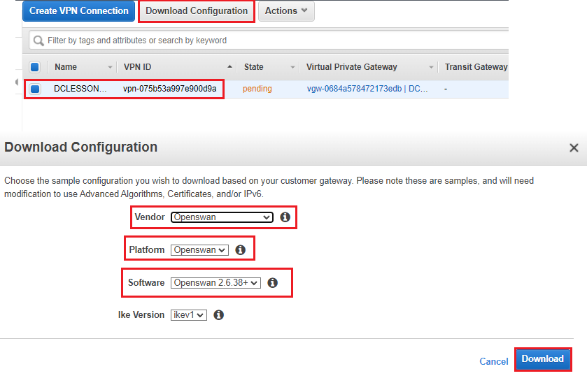
Task: Click the VPN ID ascending sort arrow
Action: coord(229,67)
